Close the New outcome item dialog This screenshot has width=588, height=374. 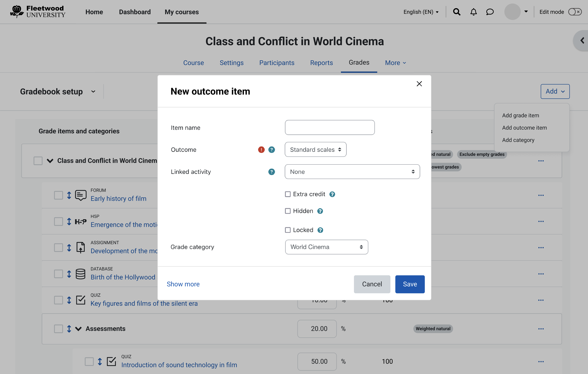click(419, 84)
